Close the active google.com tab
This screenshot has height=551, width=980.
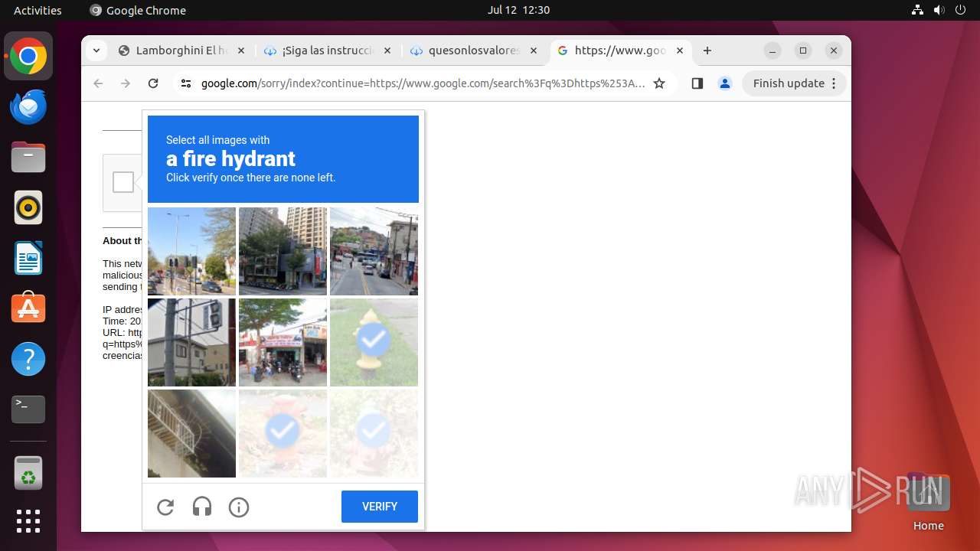point(680,51)
